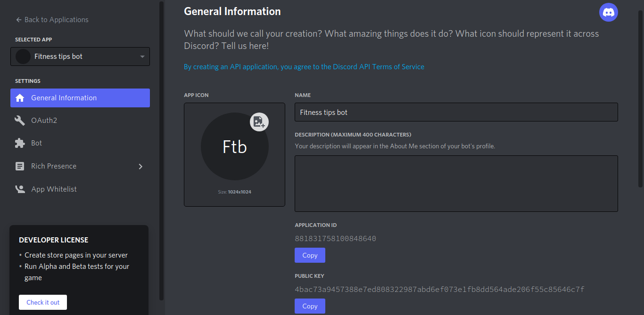Image resolution: width=644 pixels, height=315 pixels.
Task: Click the Ftb app icon thumbnail
Action: (x=235, y=146)
